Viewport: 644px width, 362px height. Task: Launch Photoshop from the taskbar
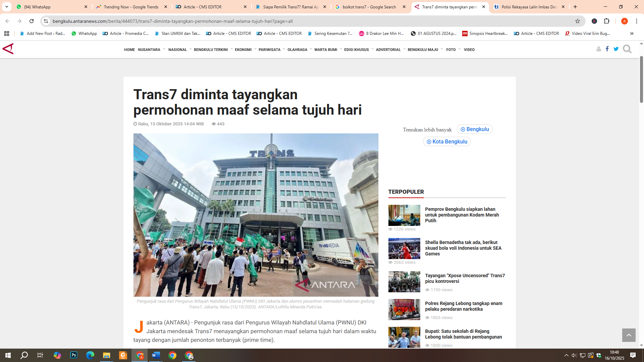(74, 355)
